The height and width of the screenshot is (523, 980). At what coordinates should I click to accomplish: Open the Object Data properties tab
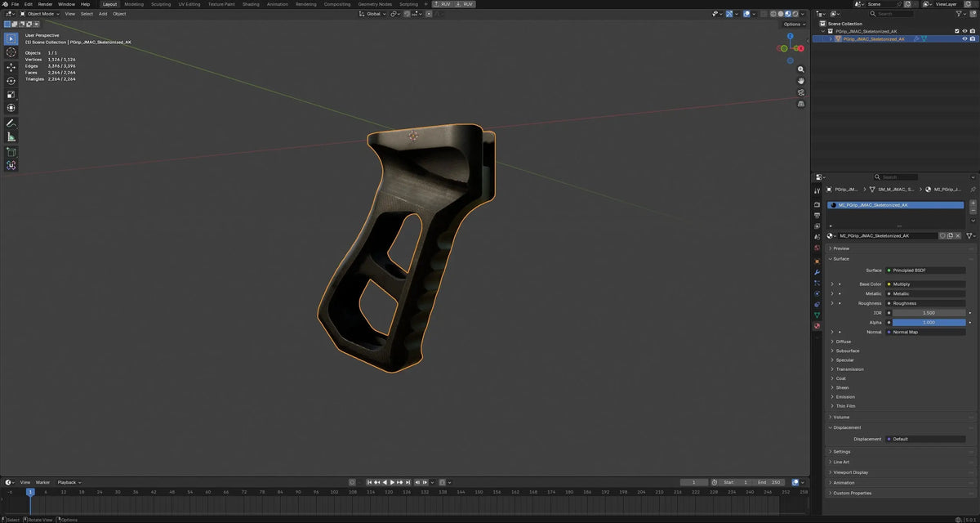(x=817, y=315)
